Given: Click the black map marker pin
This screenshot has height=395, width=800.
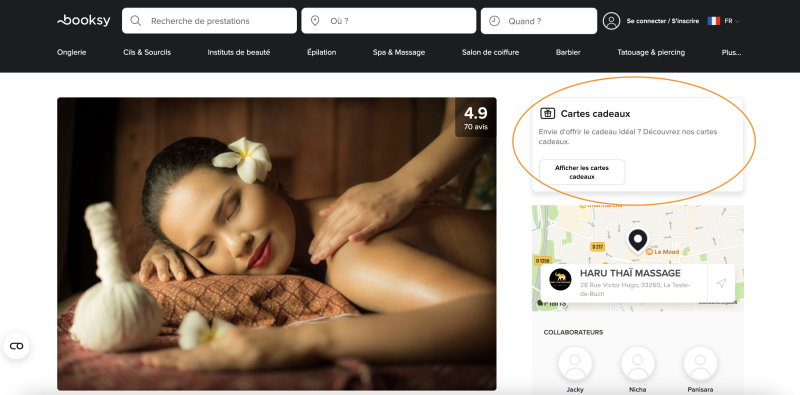Looking at the screenshot, I should click(x=637, y=240).
